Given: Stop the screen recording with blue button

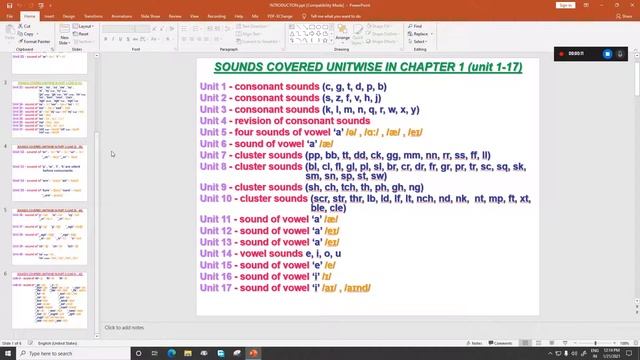Looking at the screenshot, I should (x=607, y=54).
